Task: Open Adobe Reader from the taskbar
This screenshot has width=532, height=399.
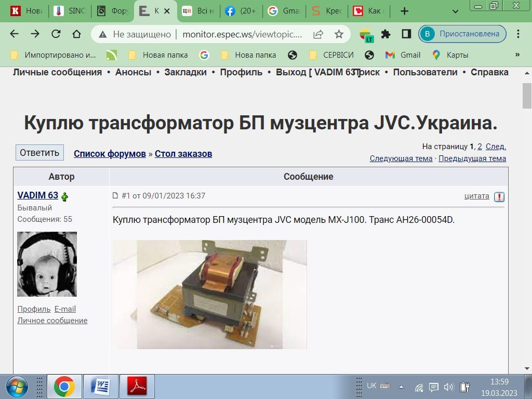Action: pyautogui.click(x=137, y=387)
